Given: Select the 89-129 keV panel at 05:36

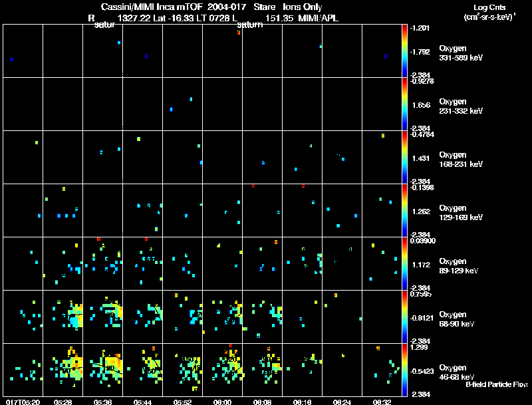Looking at the screenshot, I should tap(103, 264).
